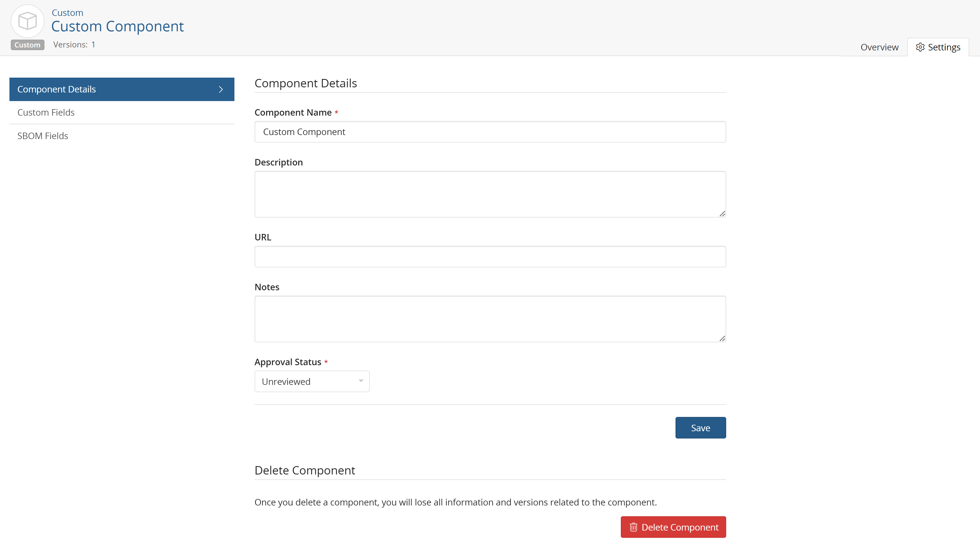This screenshot has width=980, height=556.
Task: Click the Save button
Action: pyautogui.click(x=700, y=427)
